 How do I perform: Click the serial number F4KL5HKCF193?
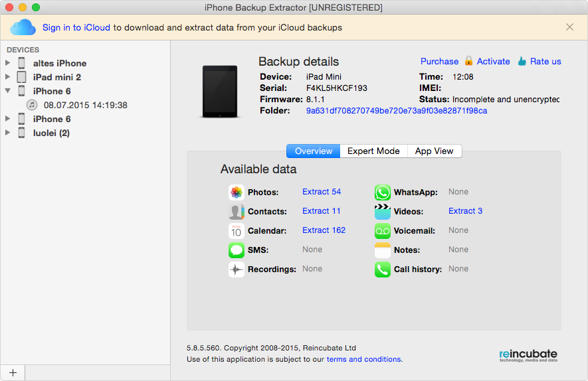click(x=336, y=88)
